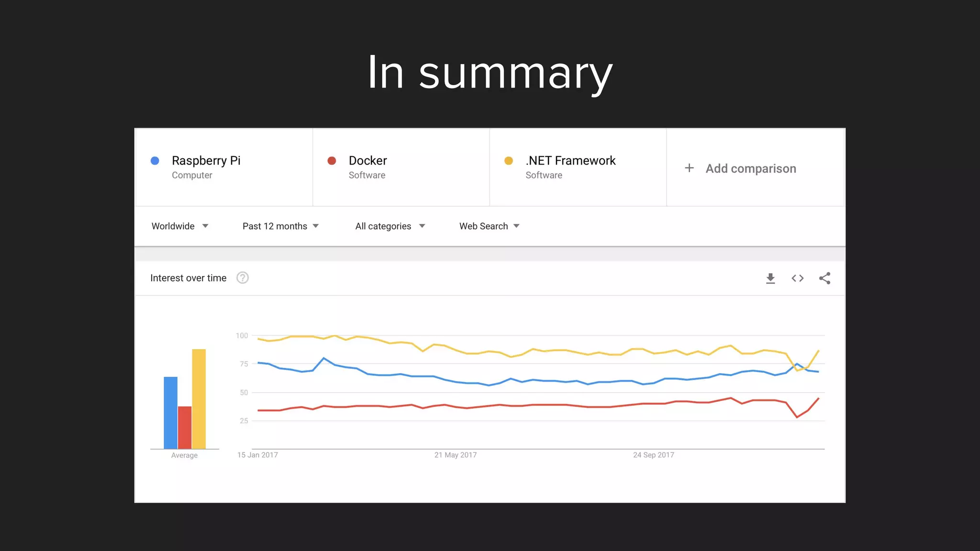The height and width of the screenshot is (551, 980).
Task: Open the embed code icon
Action: pyautogui.click(x=798, y=278)
